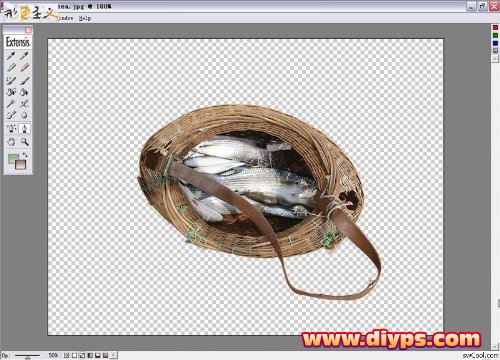Select the Chisel tool
The width and height of the screenshot is (500, 360).
click(11, 115)
